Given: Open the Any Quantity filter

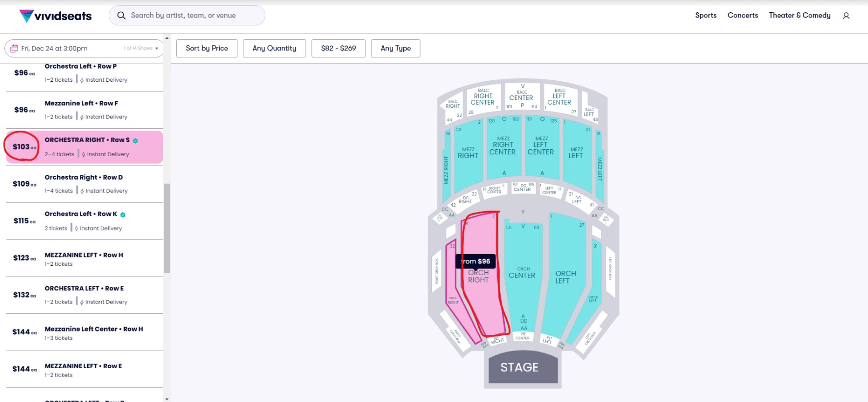Looking at the screenshot, I should (274, 48).
